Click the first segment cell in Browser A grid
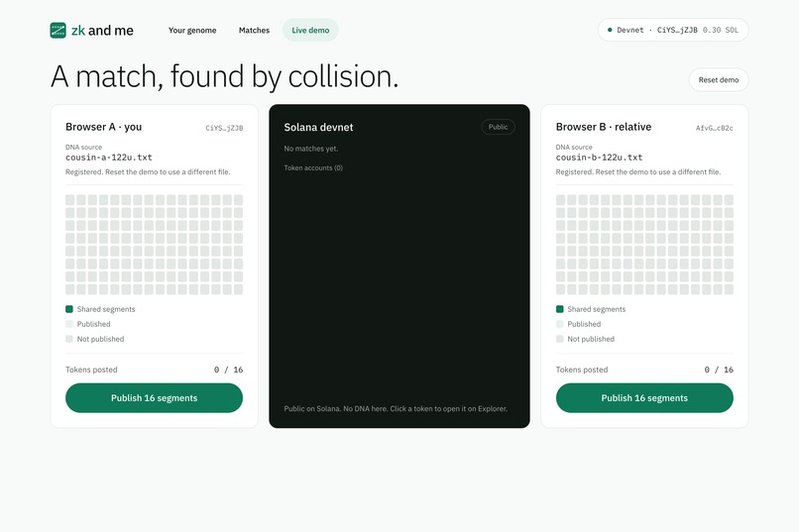This screenshot has width=799, height=532. click(x=69, y=199)
